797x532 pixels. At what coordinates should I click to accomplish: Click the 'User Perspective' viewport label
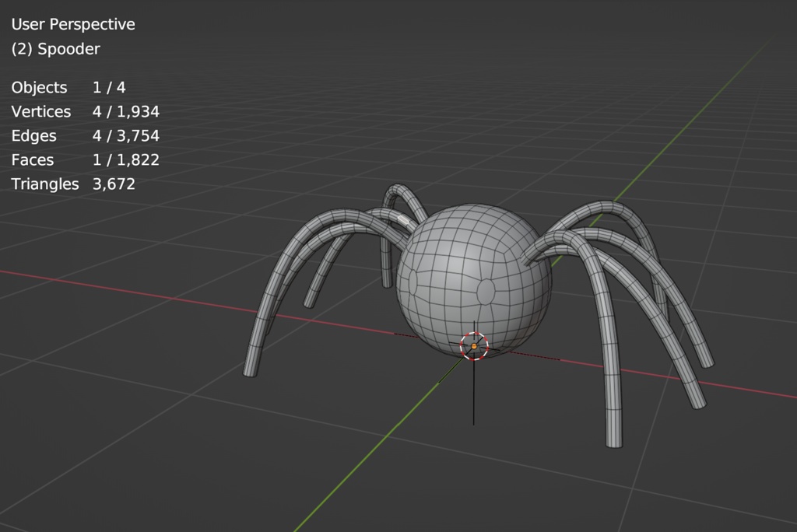tap(73, 24)
